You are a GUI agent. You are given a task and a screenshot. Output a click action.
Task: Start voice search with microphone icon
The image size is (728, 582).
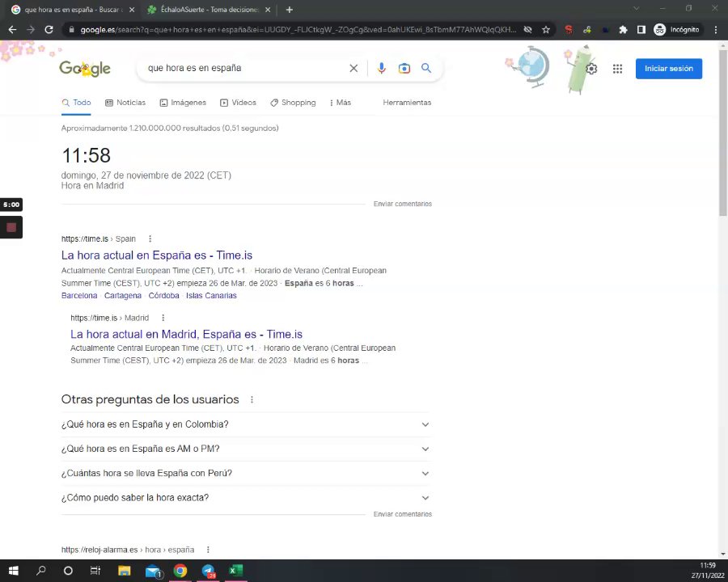coord(381,68)
